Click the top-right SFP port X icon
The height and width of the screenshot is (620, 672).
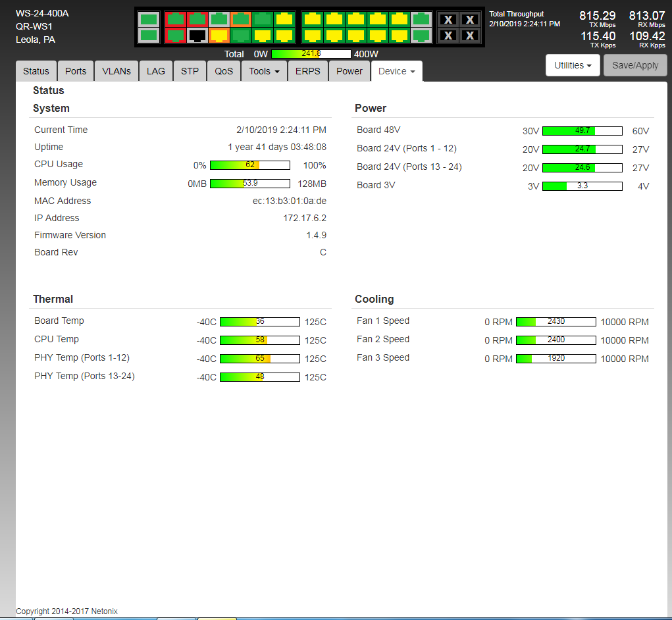click(x=470, y=20)
